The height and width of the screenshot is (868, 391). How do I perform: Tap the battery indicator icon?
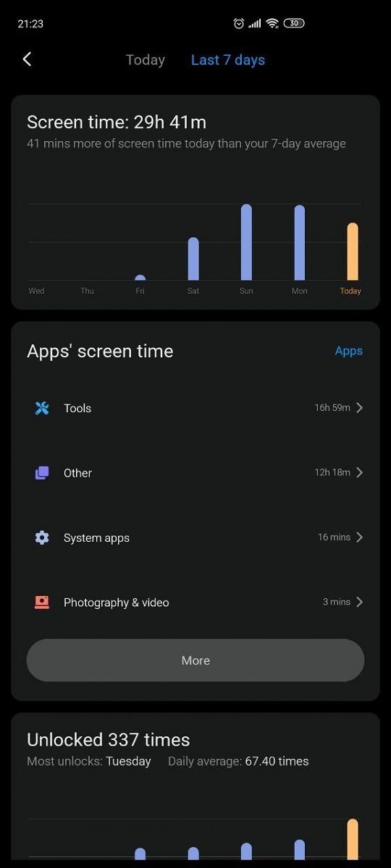[x=294, y=24]
